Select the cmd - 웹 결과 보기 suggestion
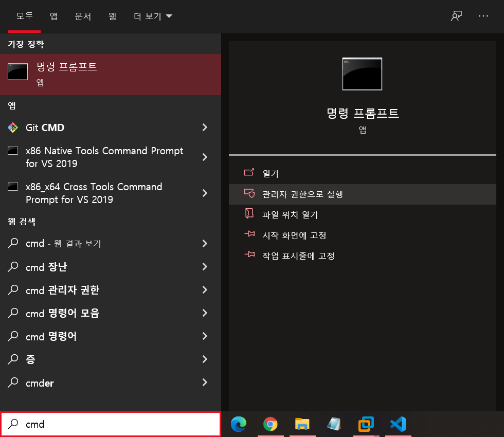This screenshot has width=504, height=437. (x=110, y=244)
